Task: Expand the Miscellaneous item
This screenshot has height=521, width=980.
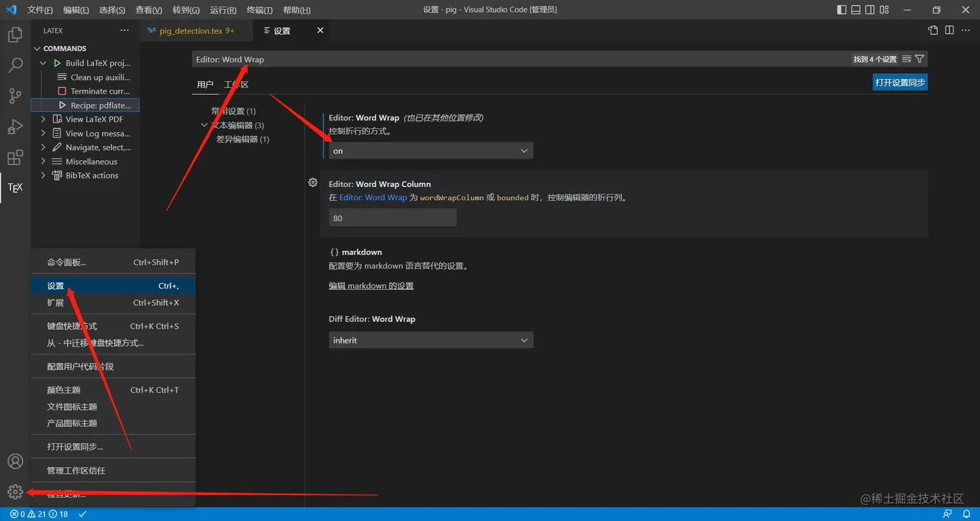Action: tap(43, 161)
